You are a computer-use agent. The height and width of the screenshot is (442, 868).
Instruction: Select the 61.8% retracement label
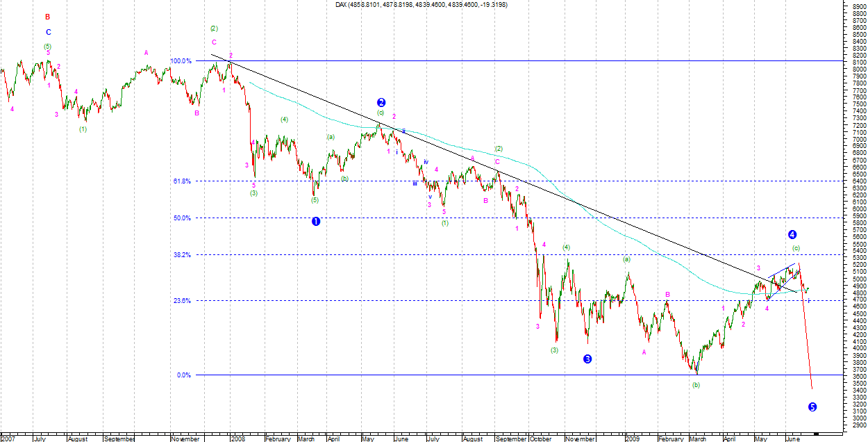[182, 181]
